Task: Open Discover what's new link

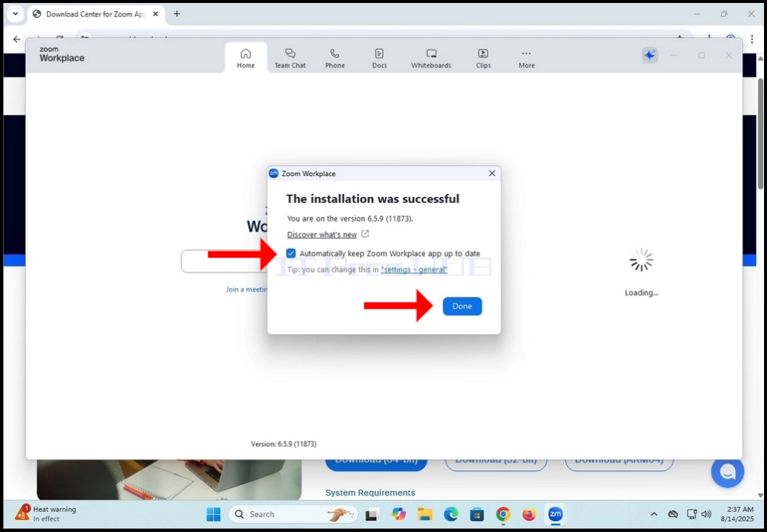Action: 322,235
